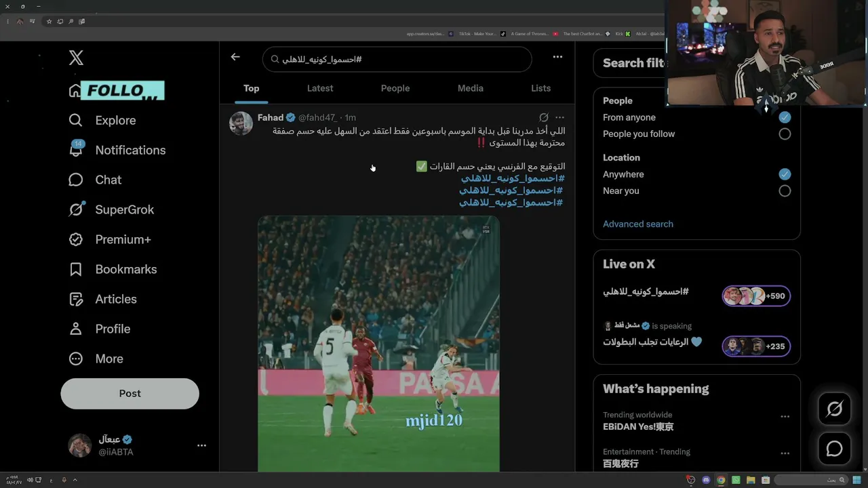Open account menu dots beside @iiABTA
The width and height of the screenshot is (868, 488).
click(201, 445)
